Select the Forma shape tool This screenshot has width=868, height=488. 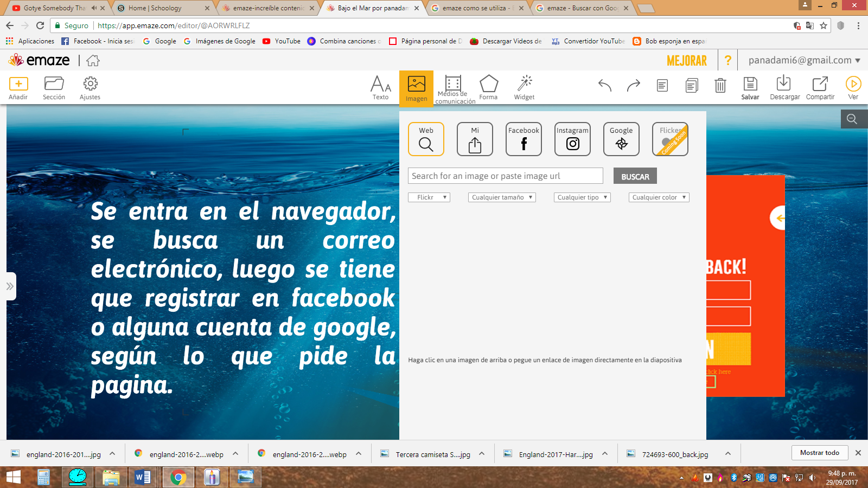point(488,88)
